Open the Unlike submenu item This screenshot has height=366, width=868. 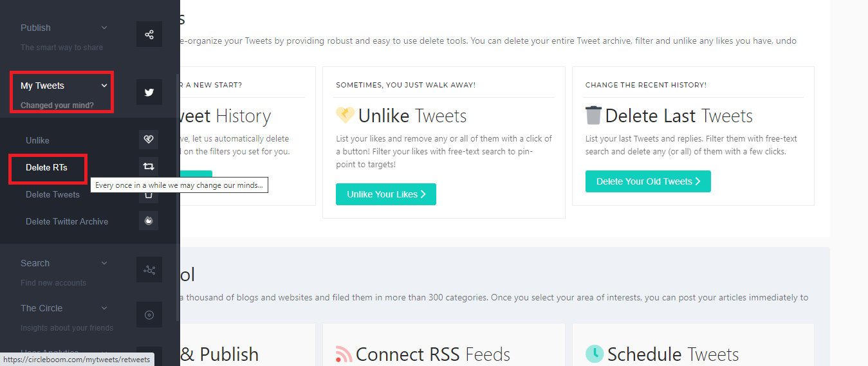[x=37, y=140]
